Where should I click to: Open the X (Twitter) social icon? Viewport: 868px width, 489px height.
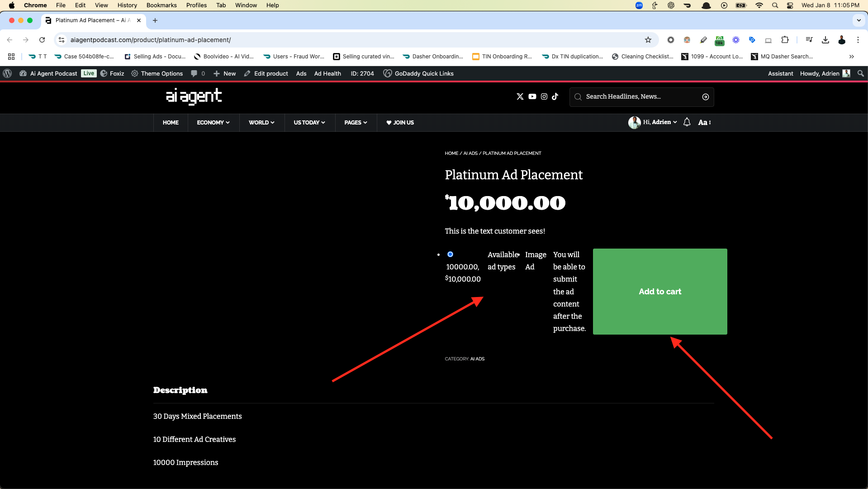(520, 96)
